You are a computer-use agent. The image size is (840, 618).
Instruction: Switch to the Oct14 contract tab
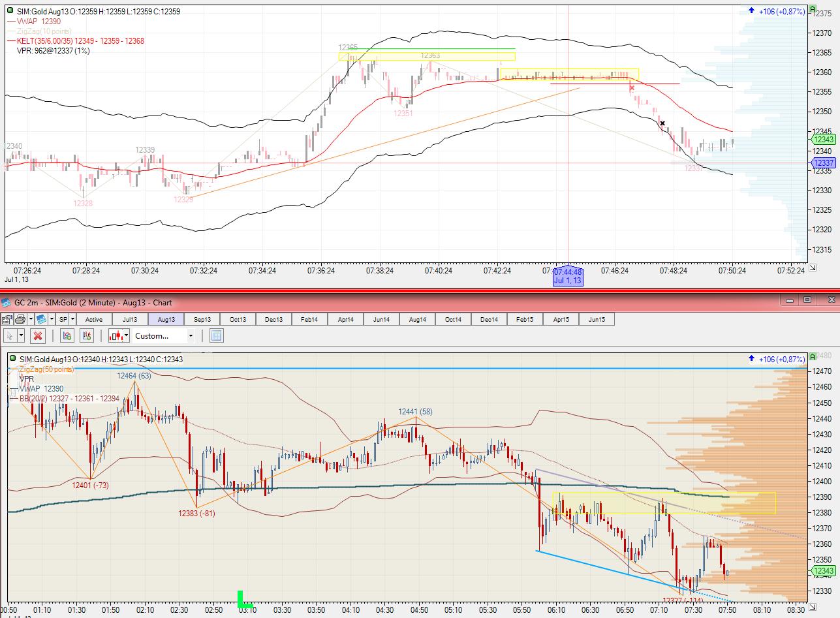click(453, 319)
